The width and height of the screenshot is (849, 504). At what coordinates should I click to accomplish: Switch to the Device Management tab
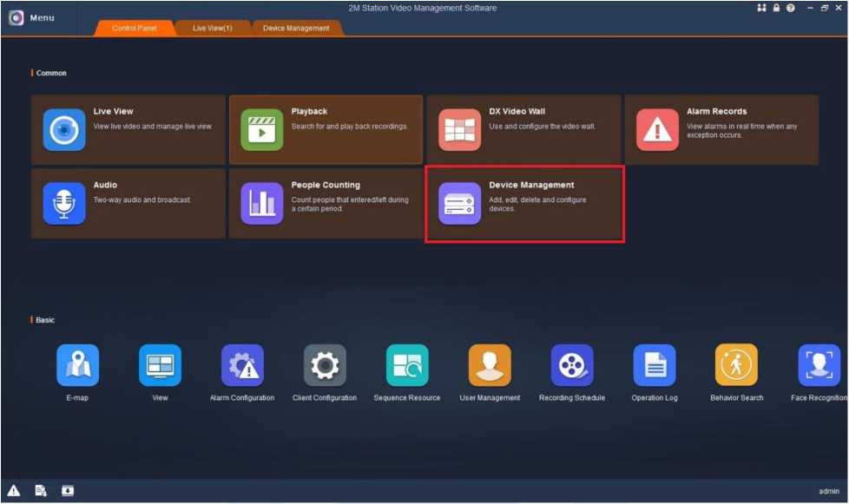pyautogui.click(x=296, y=28)
